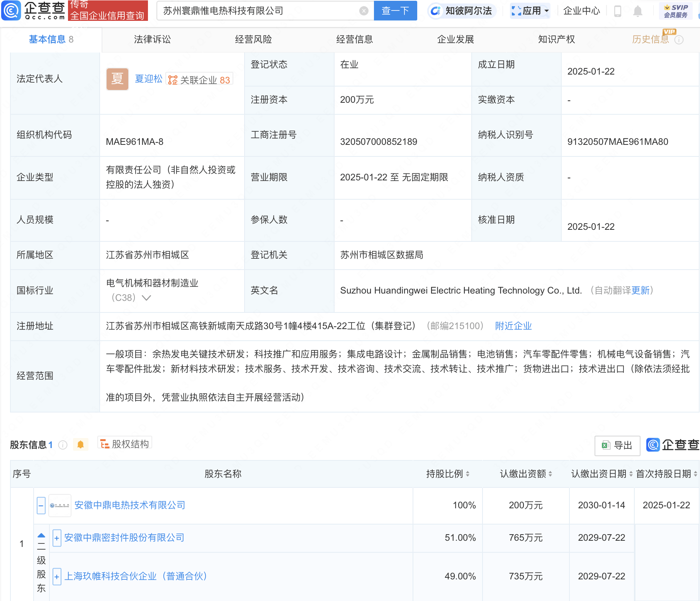Switch to 法律诉讼 tab

(152, 39)
